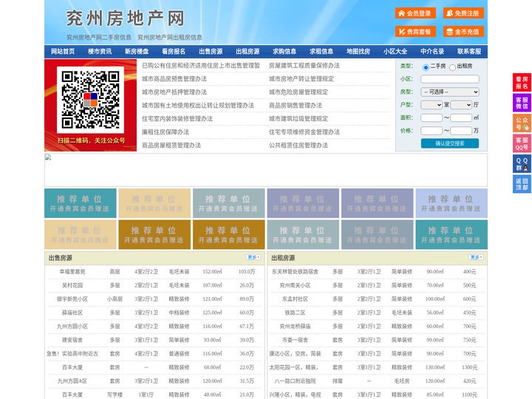
Task: Click the minimum 面积 input field
Action: pyautogui.click(x=432, y=117)
